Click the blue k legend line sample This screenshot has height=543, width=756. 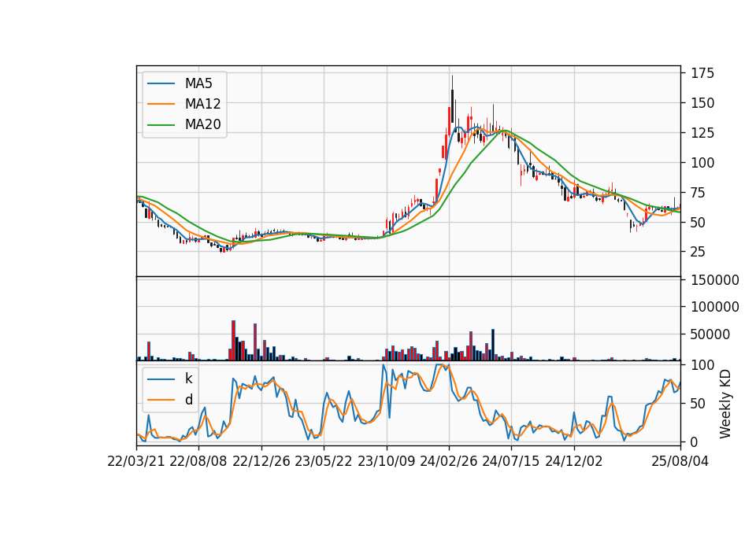pyautogui.click(x=161, y=379)
